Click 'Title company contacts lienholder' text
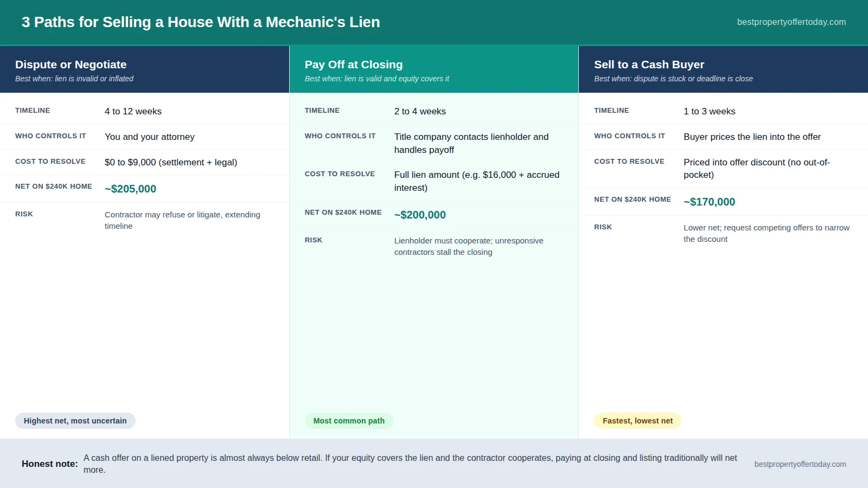Viewport: 868px width, 488px height. click(471, 143)
